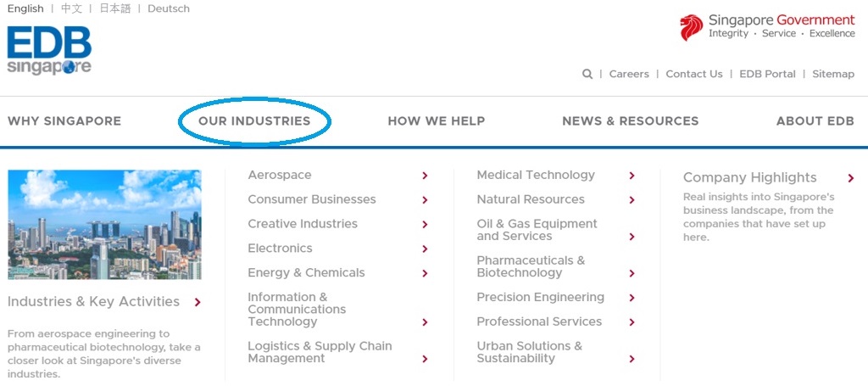Click the arrow beside Consumer Businesses
This screenshot has height=386, width=868.
(x=425, y=200)
